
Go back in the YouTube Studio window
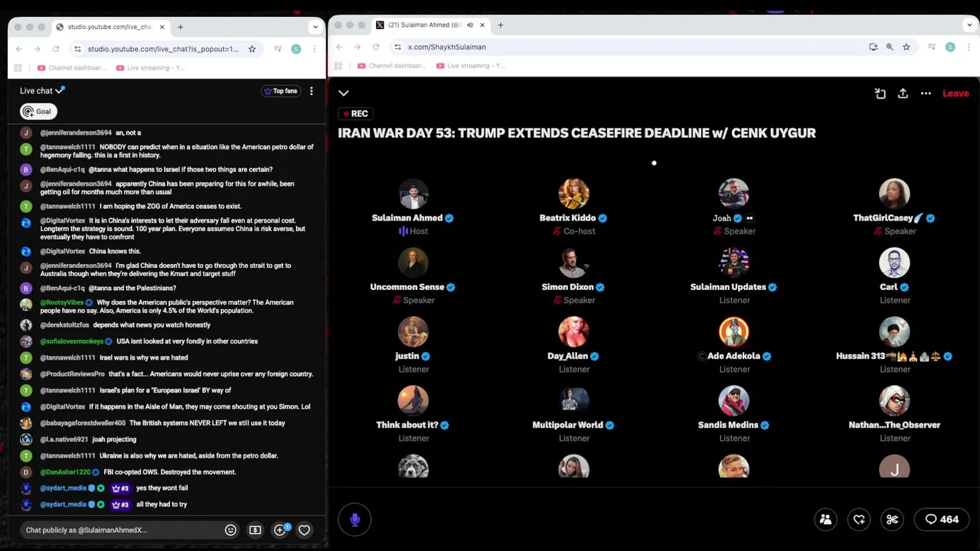pos(19,49)
